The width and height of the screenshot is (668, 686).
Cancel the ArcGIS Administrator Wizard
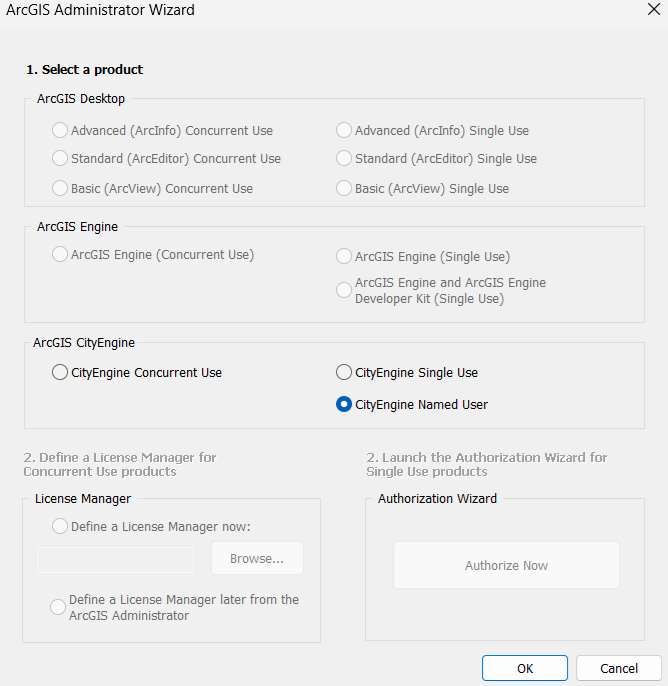click(618, 668)
